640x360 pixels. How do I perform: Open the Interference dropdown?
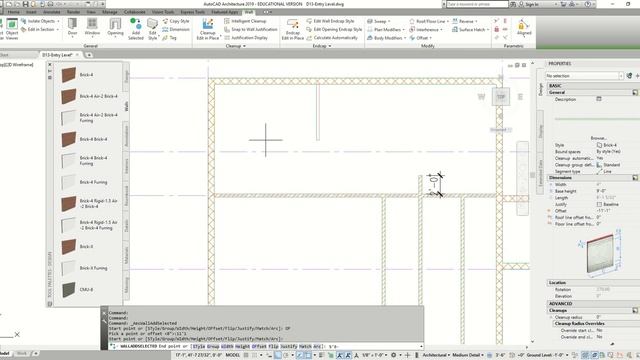click(x=426, y=29)
